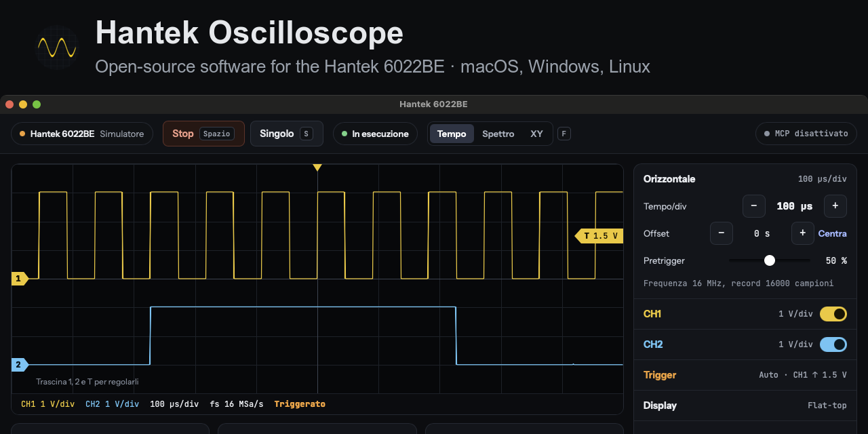
Task: Click the Pretrigger slider handle
Action: click(770, 260)
